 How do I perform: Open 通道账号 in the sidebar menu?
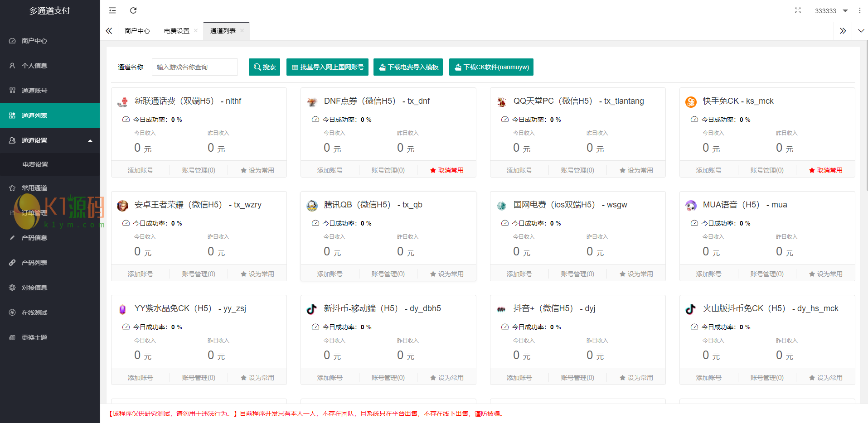click(x=34, y=91)
